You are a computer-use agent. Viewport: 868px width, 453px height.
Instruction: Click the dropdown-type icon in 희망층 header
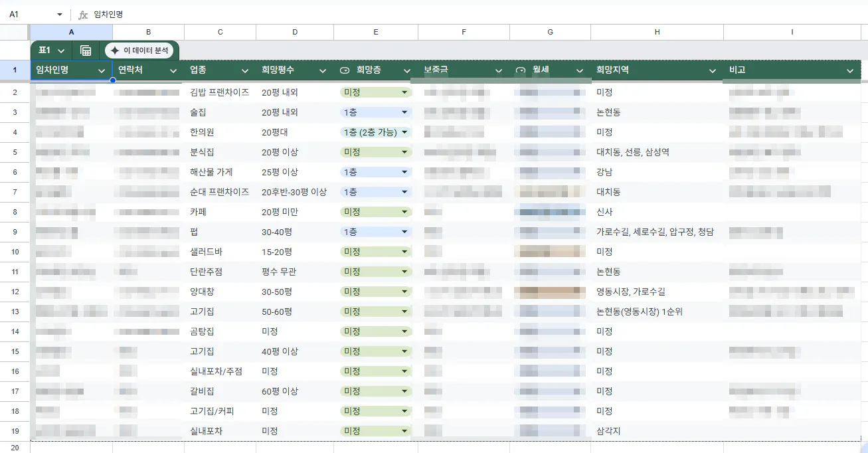[x=345, y=70]
